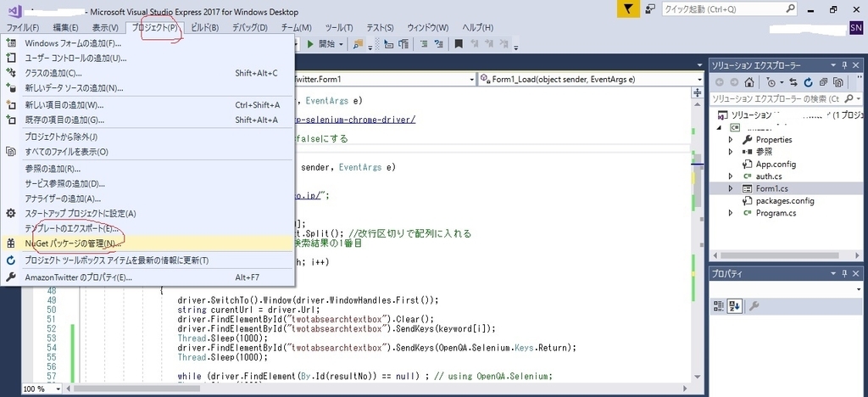Select 新しい項目の追加(W)... menu entry
The height and width of the screenshot is (397, 868).
147,105
